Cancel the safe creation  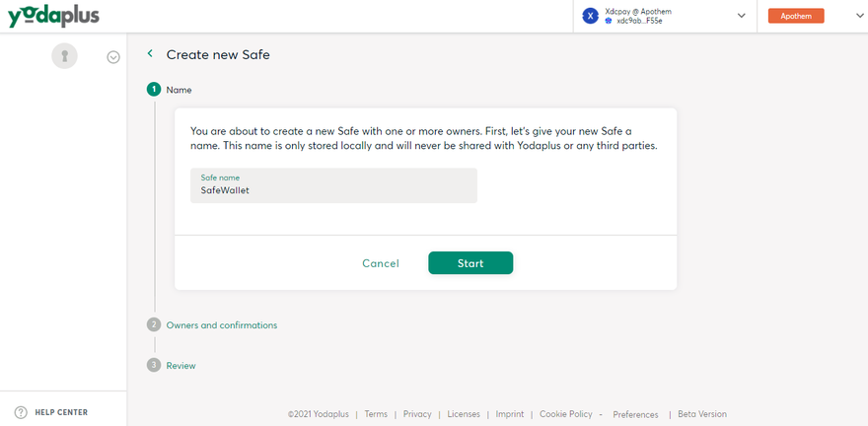(381, 263)
